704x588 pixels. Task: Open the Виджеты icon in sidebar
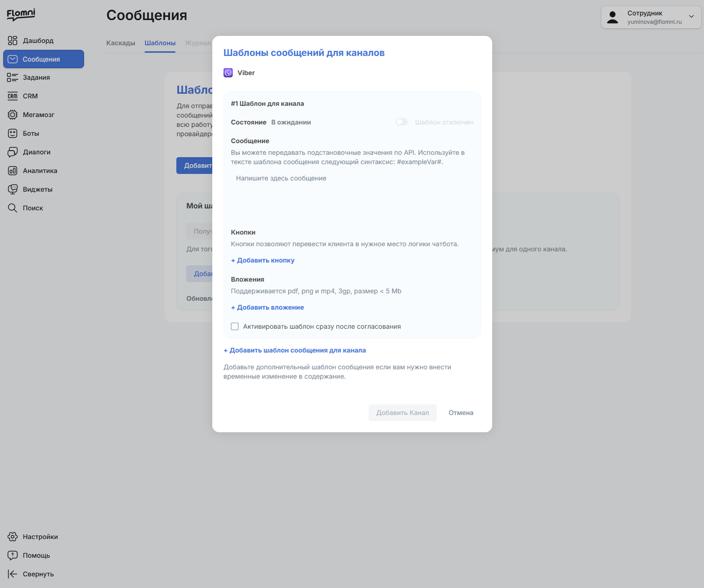pyautogui.click(x=13, y=189)
